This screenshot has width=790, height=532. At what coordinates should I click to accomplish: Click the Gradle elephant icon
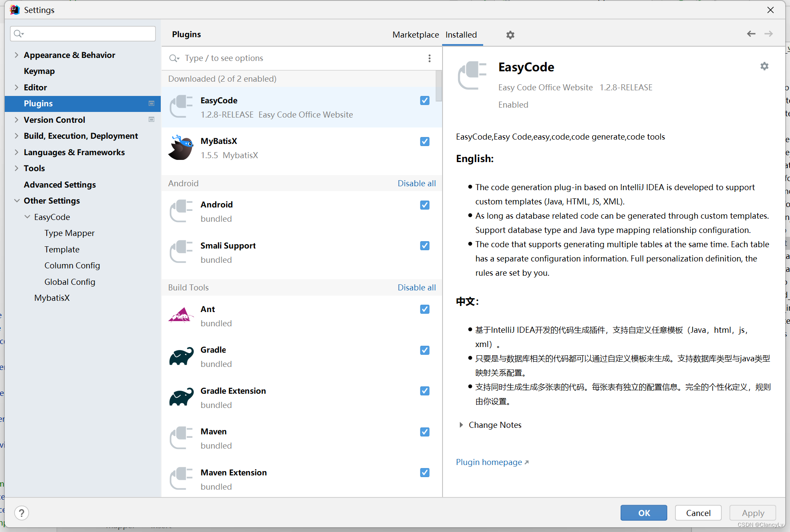click(181, 357)
